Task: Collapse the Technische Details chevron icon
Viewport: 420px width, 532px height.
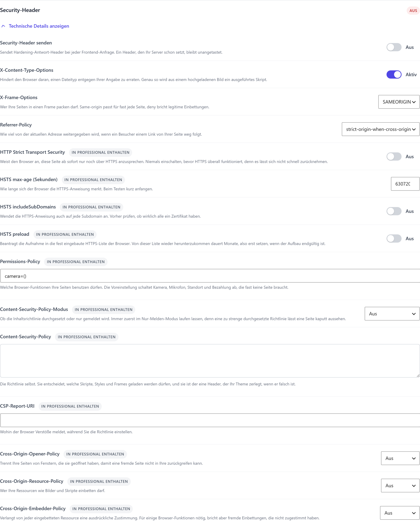Action: 3,26
